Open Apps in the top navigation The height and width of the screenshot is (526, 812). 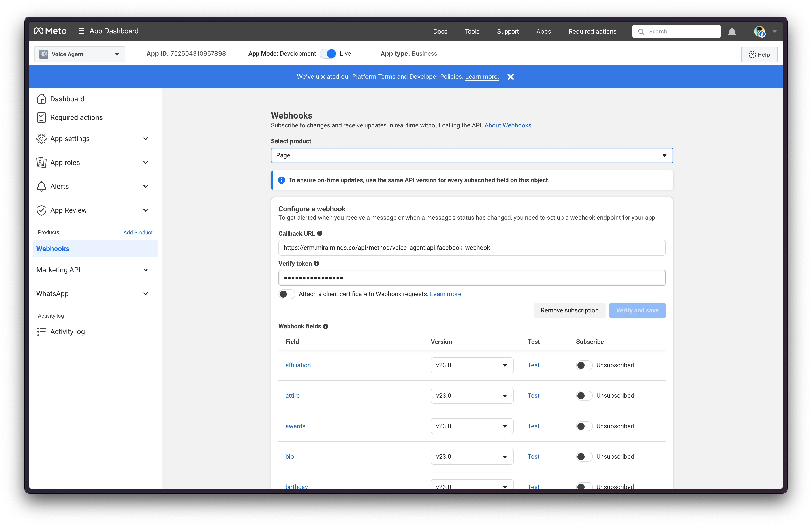point(543,31)
